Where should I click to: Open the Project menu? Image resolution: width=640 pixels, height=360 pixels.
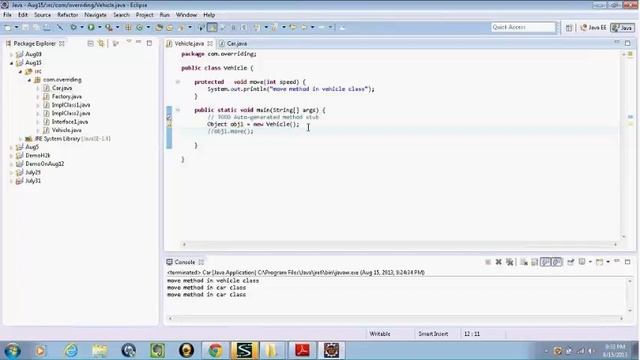(144, 15)
